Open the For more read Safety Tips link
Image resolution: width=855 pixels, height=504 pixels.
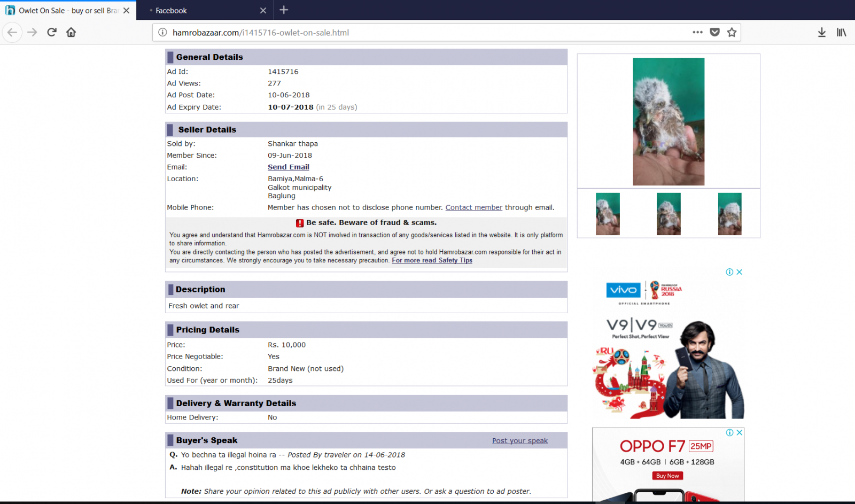[x=432, y=260]
